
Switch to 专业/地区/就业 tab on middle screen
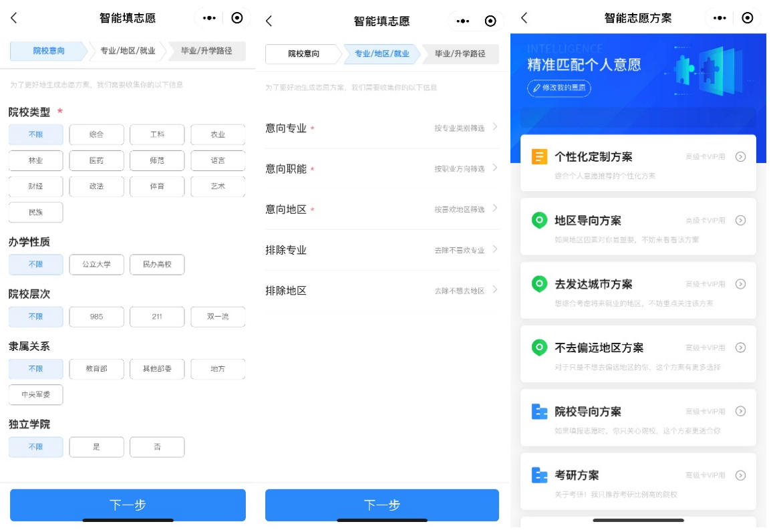pyautogui.click(x=382, y=53)
